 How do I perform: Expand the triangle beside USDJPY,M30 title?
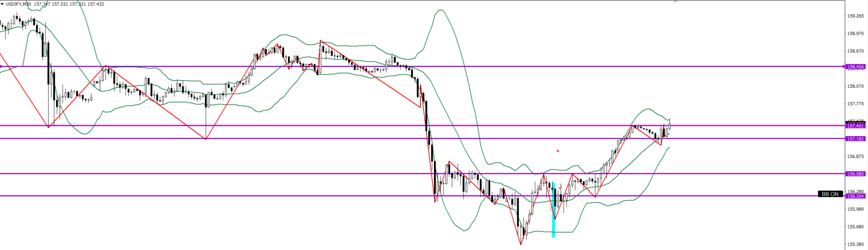pos(3,4)
